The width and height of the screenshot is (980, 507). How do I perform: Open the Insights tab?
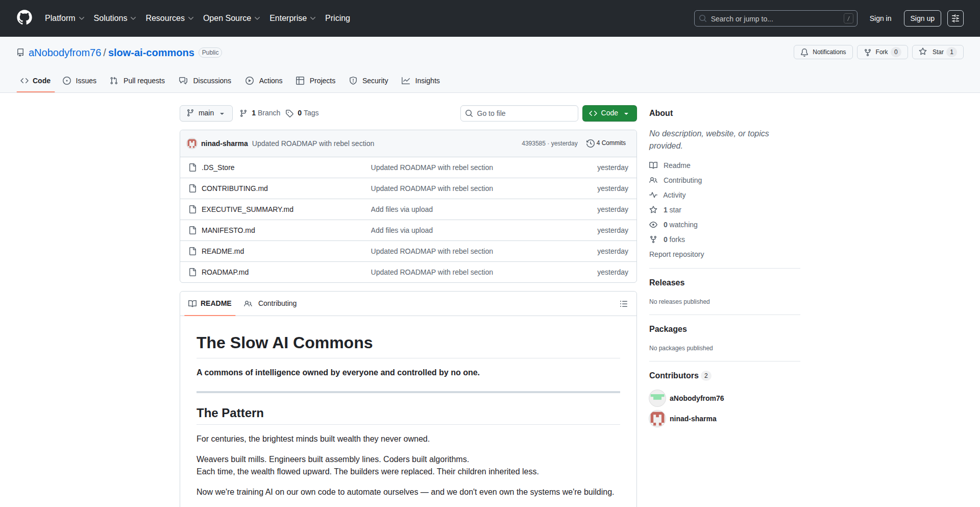[x=421, y=81]
